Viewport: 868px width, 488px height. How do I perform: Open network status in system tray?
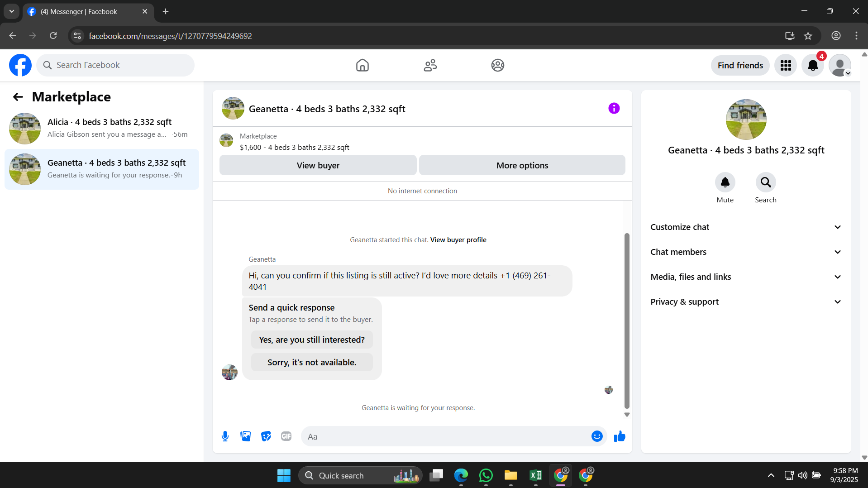(789, 475)
